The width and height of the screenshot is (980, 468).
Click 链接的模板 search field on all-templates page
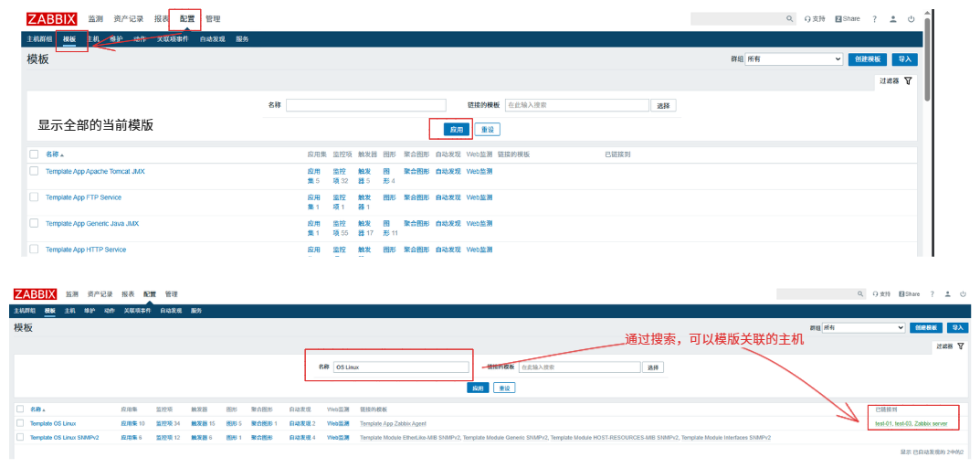coord(576,105)
